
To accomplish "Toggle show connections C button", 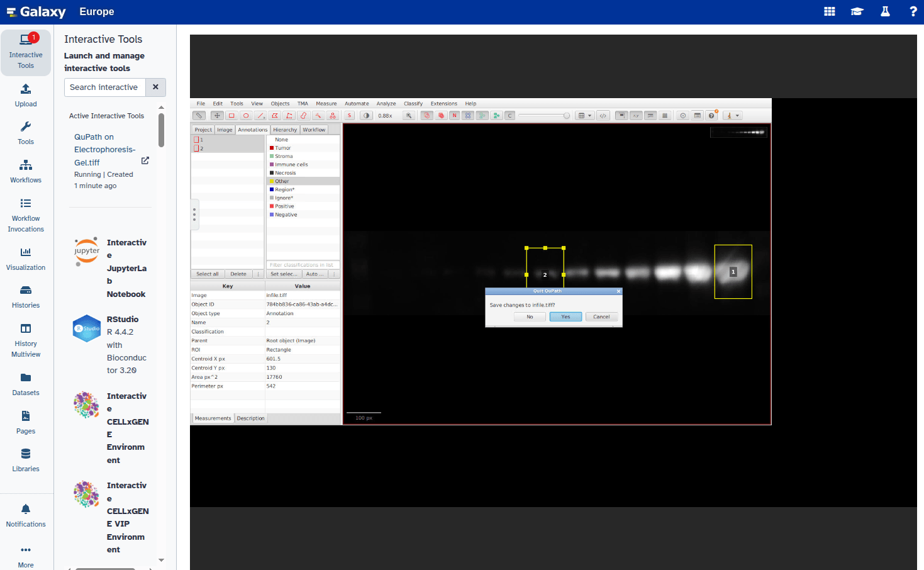I will pos(509,116).
